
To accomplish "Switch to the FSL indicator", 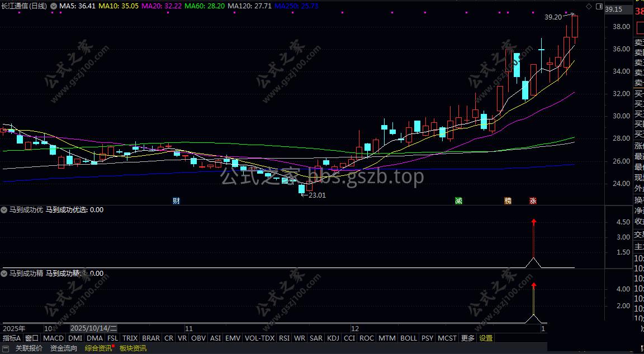I will (x=112, y=338).
